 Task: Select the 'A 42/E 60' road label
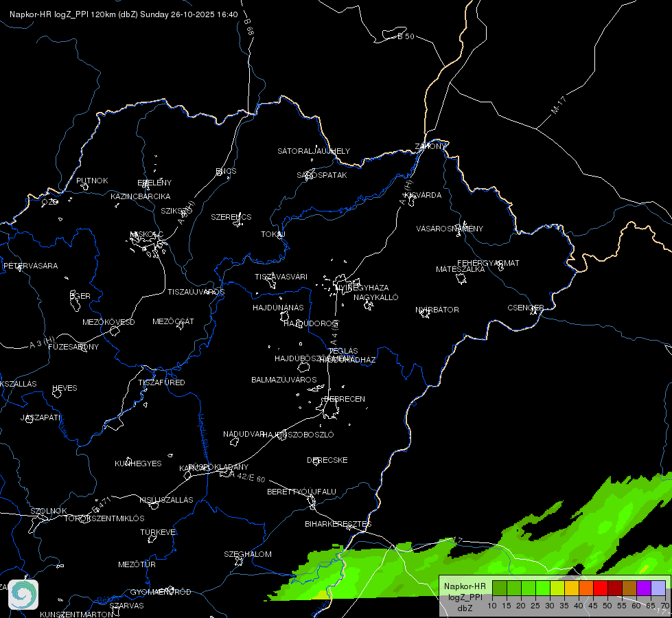(x=247, y=477)
